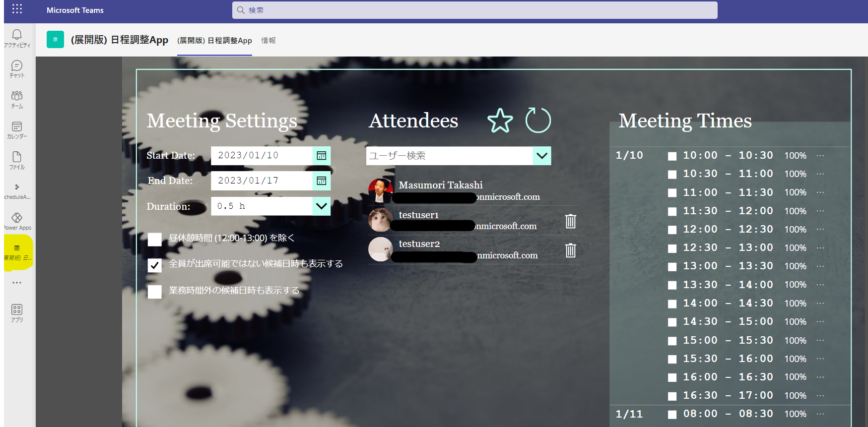Click Masumori Takashi's profile photo
Image resolution: width=868 pixels, height=427 pixels.
[381, 191]
